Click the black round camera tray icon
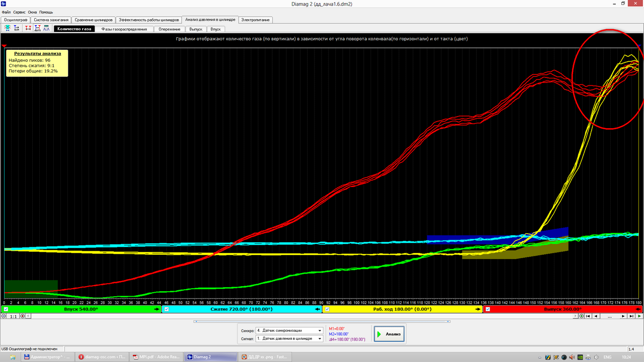The height and width of the screenshot is (362, 644). [564, 357]
